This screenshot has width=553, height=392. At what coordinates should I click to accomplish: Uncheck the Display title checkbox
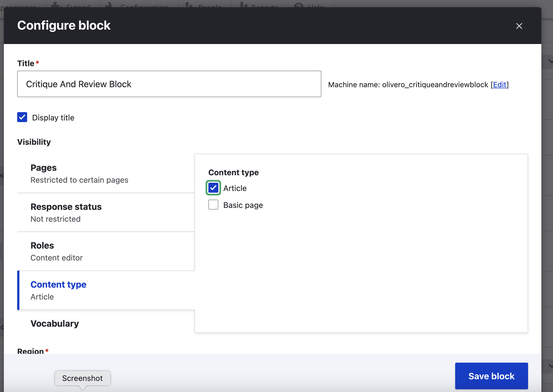22,117
